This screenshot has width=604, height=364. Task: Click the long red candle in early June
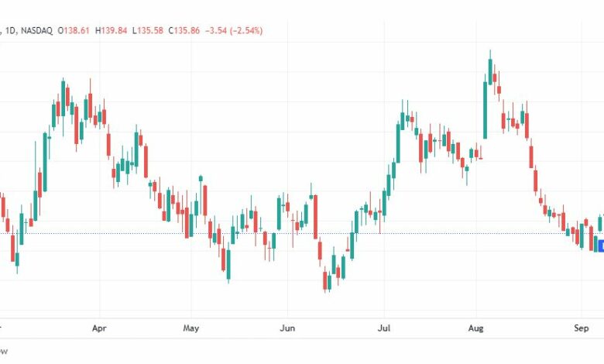315,217
